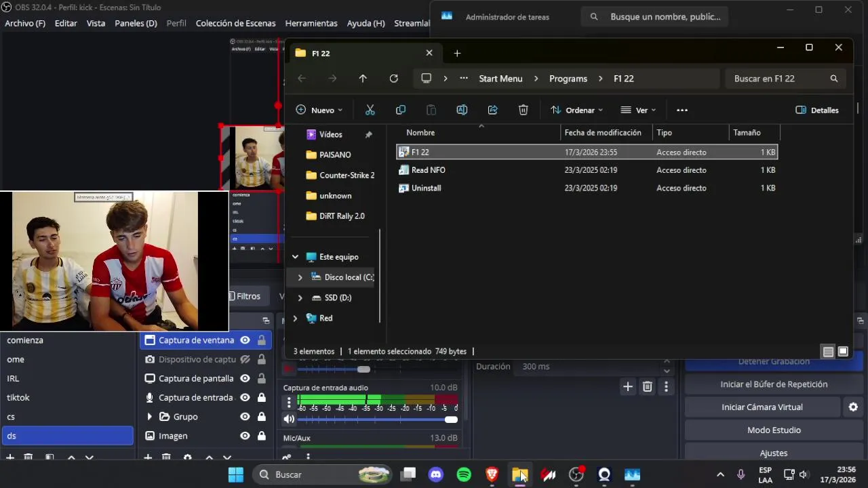Screen dimensions: 868x488
Task: Open Colección de Escenas menu
Action: pyautogui.click(x=235, y=23)
